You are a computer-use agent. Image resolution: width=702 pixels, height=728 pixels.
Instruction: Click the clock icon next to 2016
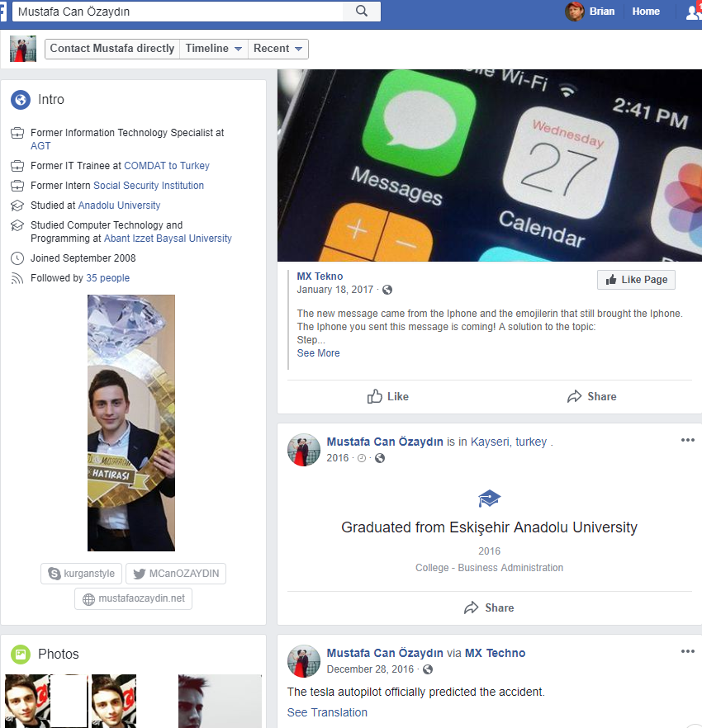click(362, 458)
